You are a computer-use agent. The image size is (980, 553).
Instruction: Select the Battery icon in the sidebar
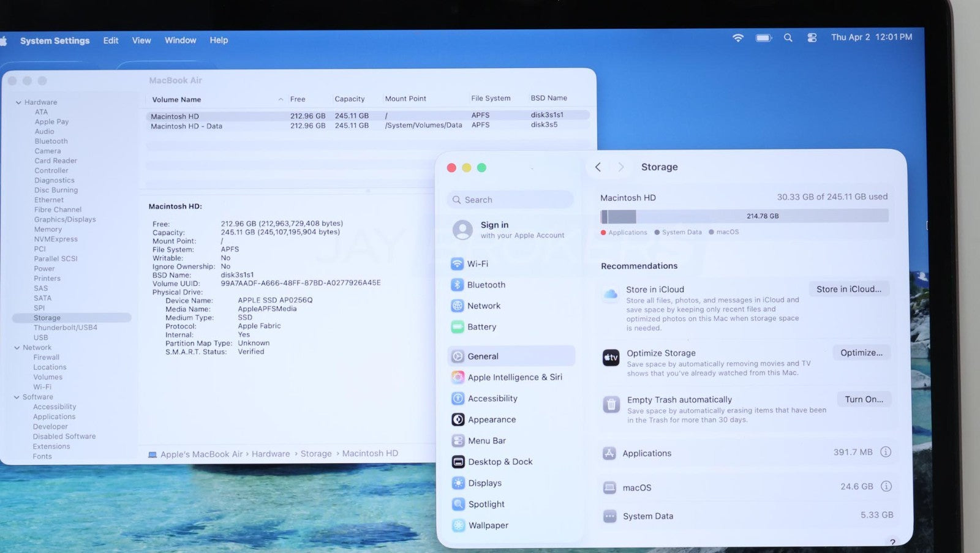457,327
